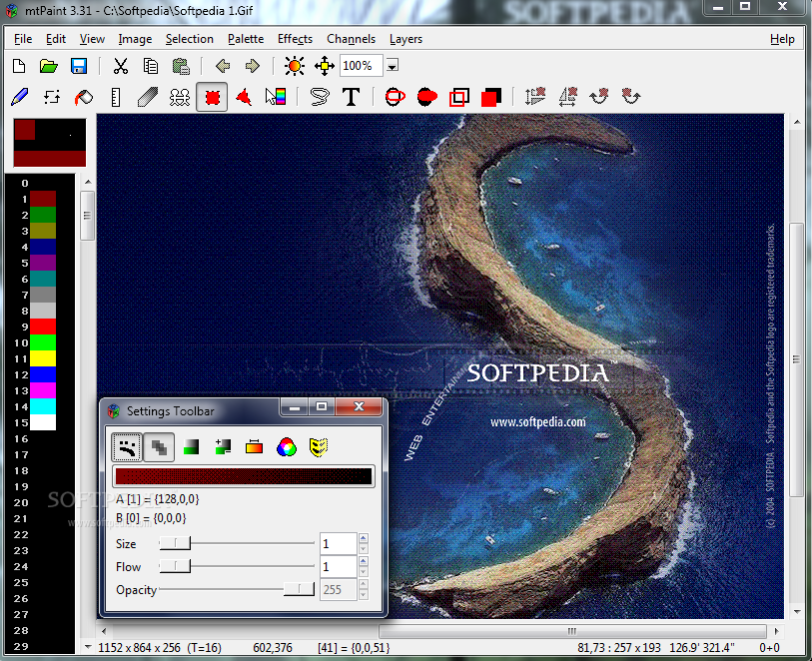Click the Filled Ellipse tool

pos(426,97)
